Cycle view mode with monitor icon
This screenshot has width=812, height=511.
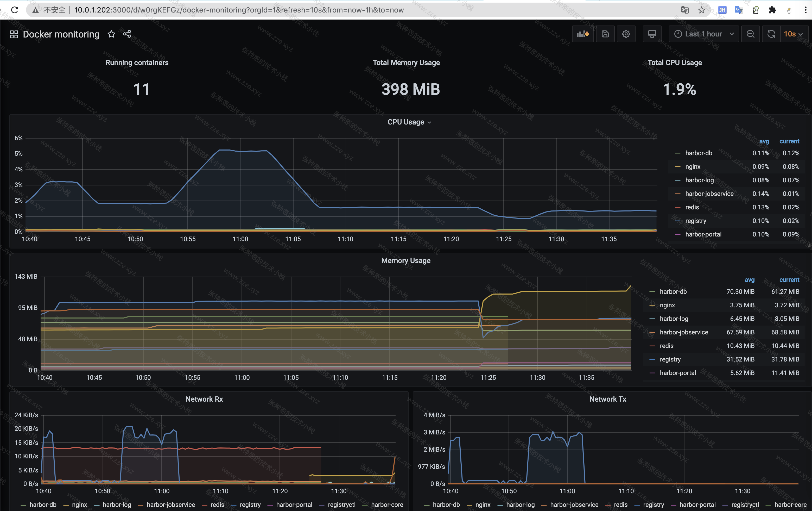(652, 34)
